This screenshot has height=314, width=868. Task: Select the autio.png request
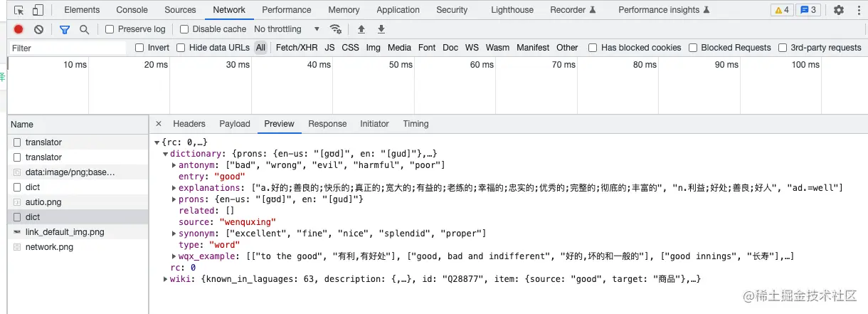78,202
